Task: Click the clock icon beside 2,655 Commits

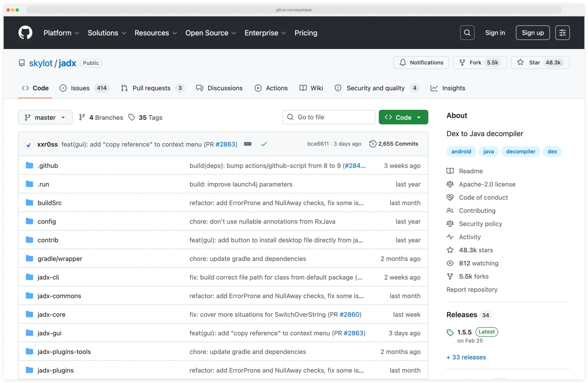Action: click(x=373, y=144)
